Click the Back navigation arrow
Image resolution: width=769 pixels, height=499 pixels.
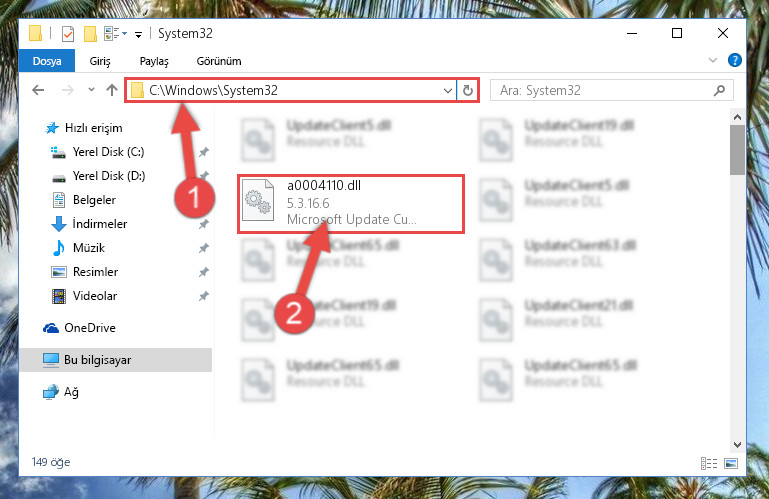[38, 90]
